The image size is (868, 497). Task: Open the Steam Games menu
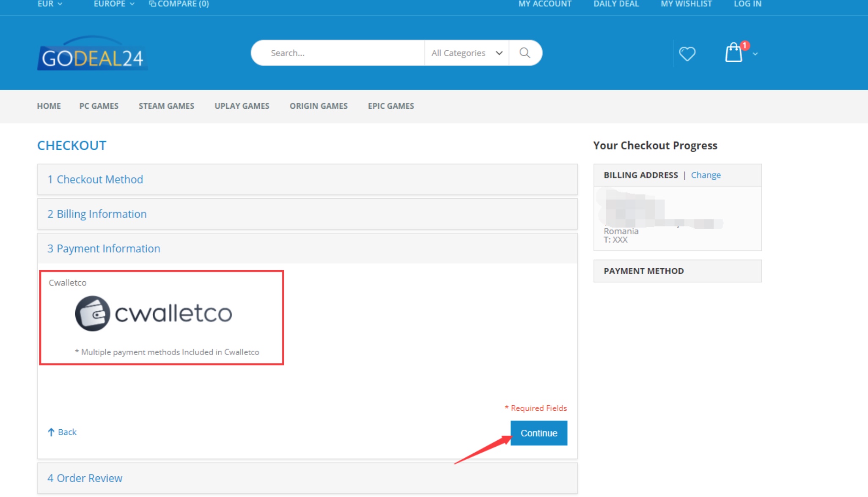tap(166, 106)
